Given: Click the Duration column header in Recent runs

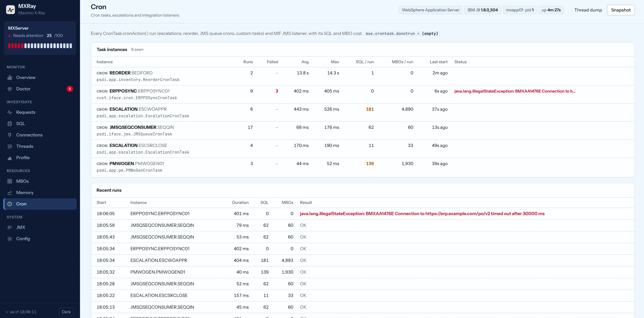Looking at the screenshot, I should (x=240, y=203).
